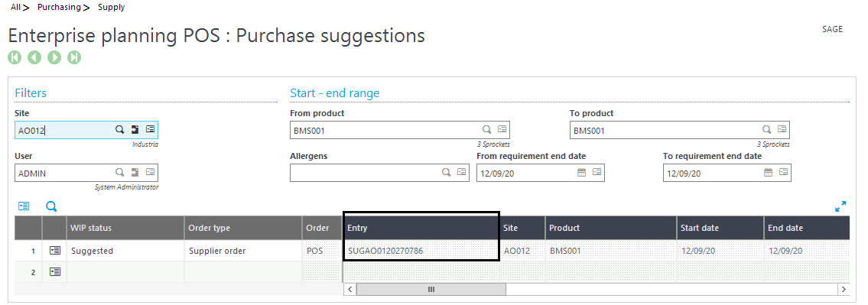
Task: Open the To product selection card icon
Action: (x=782, y=129)
